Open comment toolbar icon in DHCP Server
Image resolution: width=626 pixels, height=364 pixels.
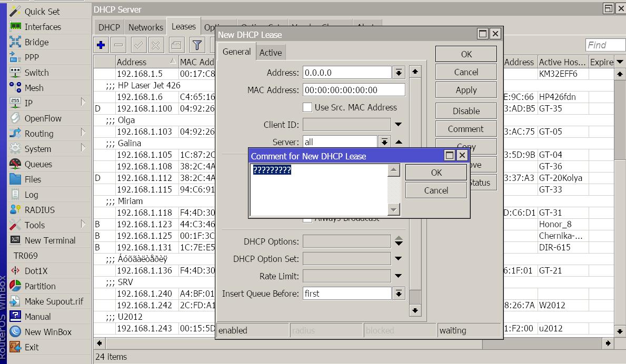coord(176,45)
